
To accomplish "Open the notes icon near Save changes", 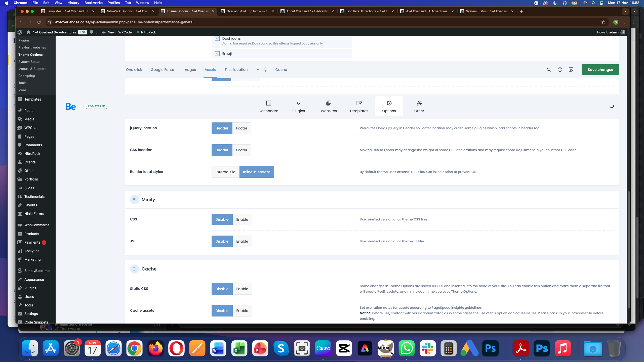I will [x=571, y=70].
